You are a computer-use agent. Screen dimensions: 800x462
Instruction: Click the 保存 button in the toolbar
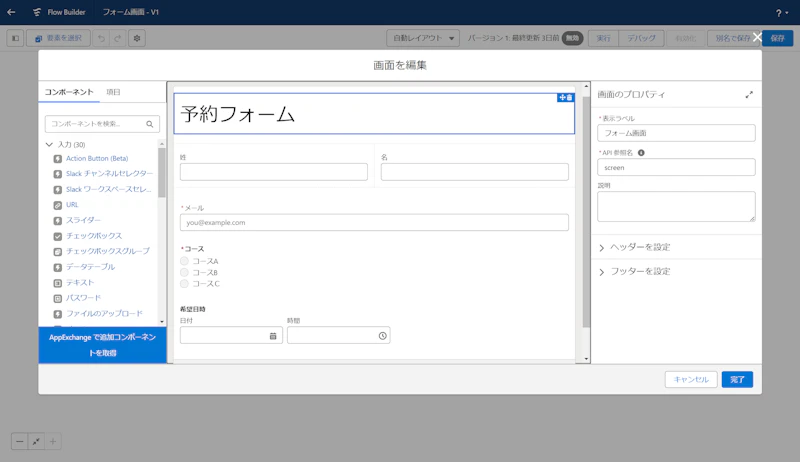click(x=778, y=38)
